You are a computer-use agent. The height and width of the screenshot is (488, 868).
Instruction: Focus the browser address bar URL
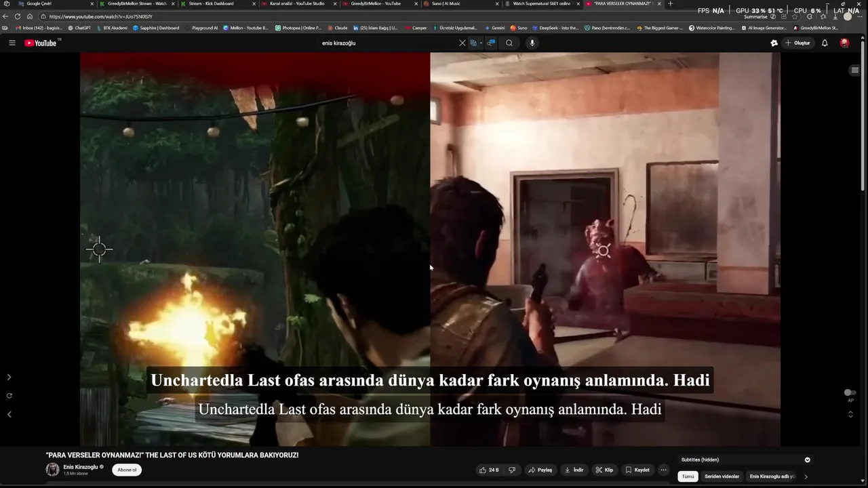pyautogui.click(x=100, y=16)
